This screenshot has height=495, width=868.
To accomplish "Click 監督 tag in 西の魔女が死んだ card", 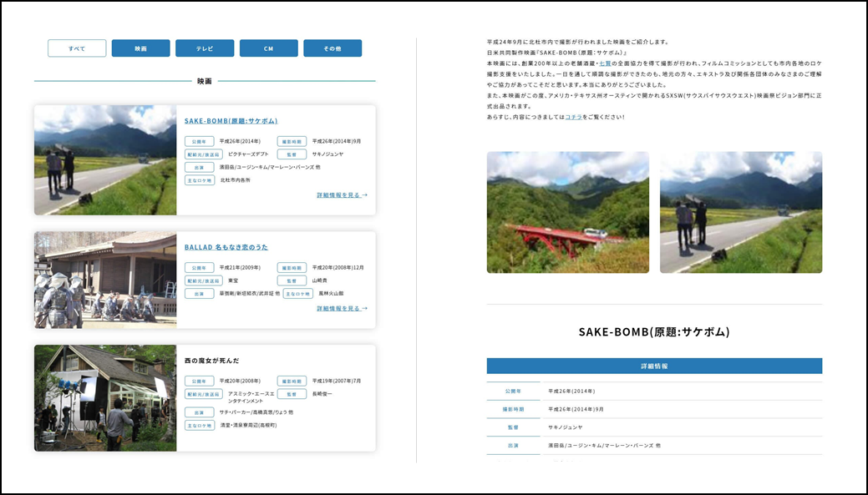I will pyautogui.click(x=292, y=394).
